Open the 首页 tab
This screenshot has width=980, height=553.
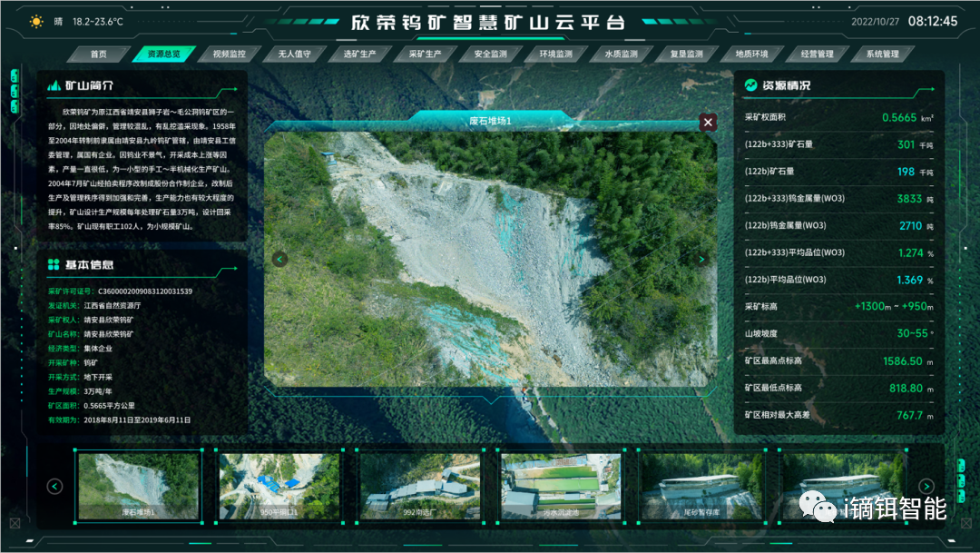click(98, 54)
